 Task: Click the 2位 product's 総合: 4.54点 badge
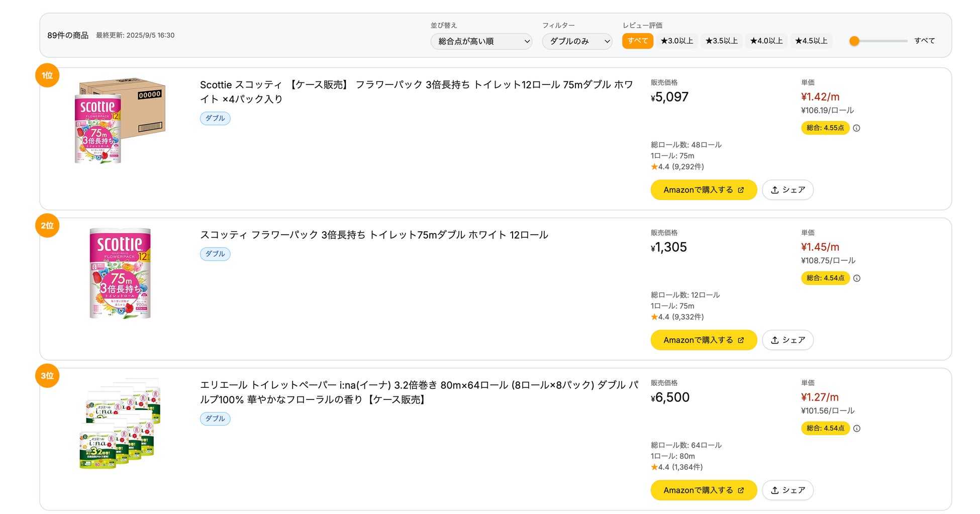(x=825, y=278)
